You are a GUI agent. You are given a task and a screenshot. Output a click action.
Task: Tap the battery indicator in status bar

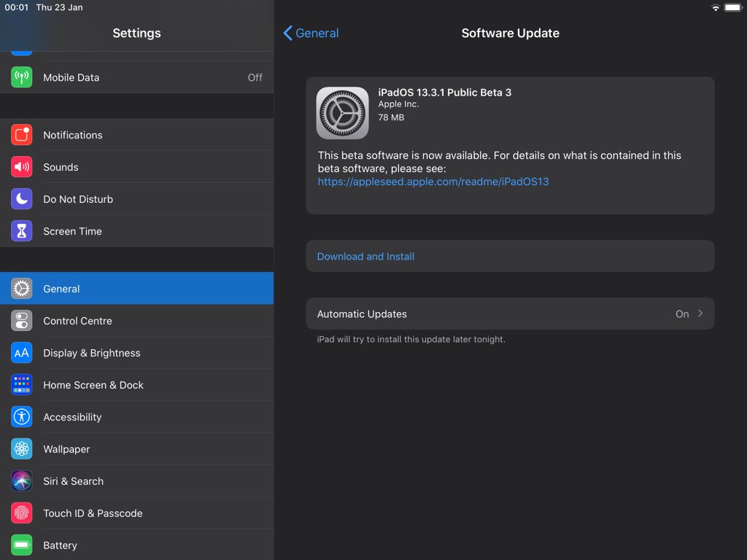tap(733, 7)
